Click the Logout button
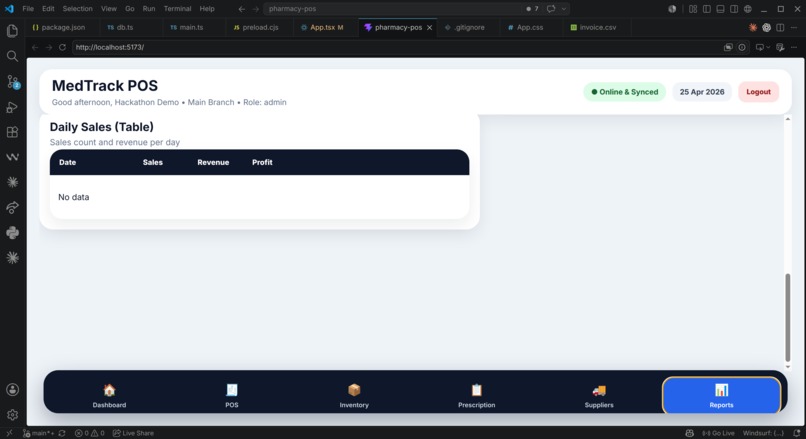Image resolution: width=806 pixels, height=439 pixels. tap(758, 92)
